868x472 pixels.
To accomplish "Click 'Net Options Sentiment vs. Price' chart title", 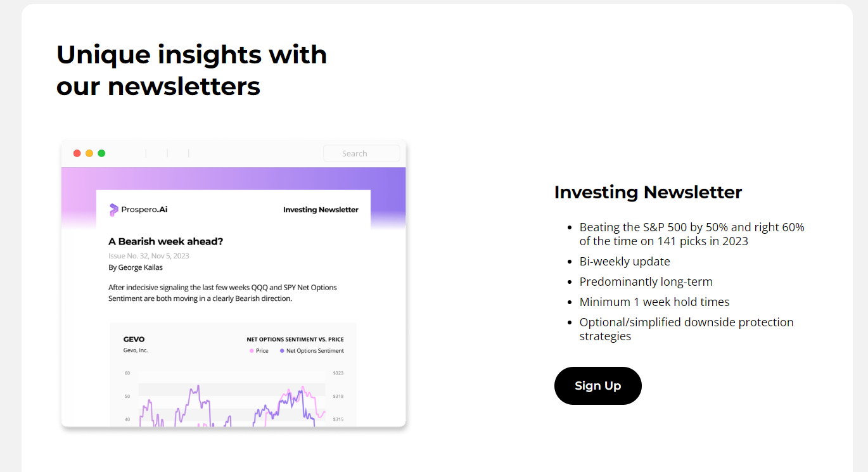I will (295, 339).
